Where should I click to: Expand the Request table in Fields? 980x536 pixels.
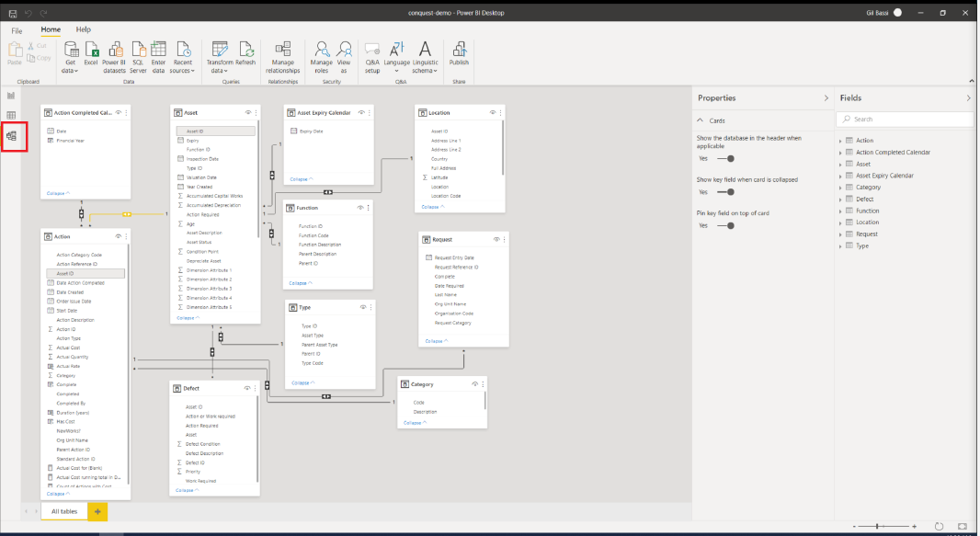[x=840, y=234]
